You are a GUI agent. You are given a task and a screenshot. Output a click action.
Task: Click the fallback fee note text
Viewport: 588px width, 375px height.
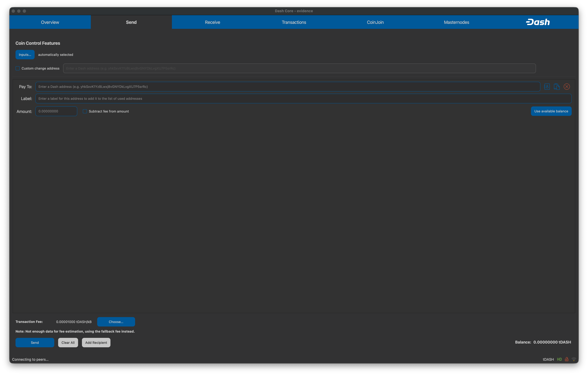pyautogui.click(x=75, y=331)
